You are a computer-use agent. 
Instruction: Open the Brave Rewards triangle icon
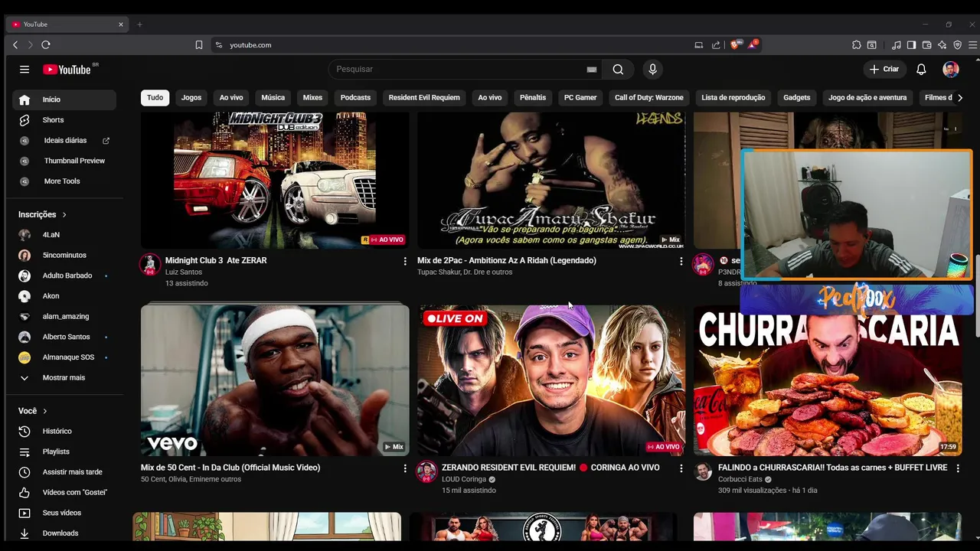point(753,44)
